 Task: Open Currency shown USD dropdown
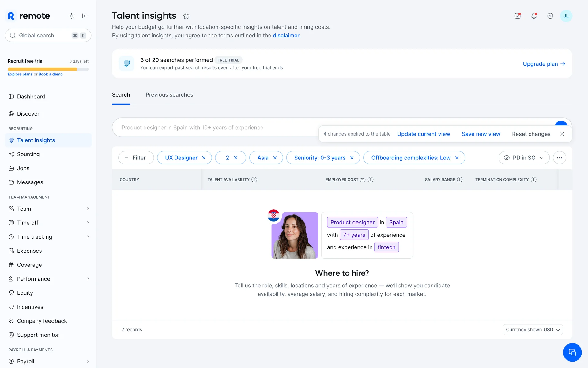(533, 330)
